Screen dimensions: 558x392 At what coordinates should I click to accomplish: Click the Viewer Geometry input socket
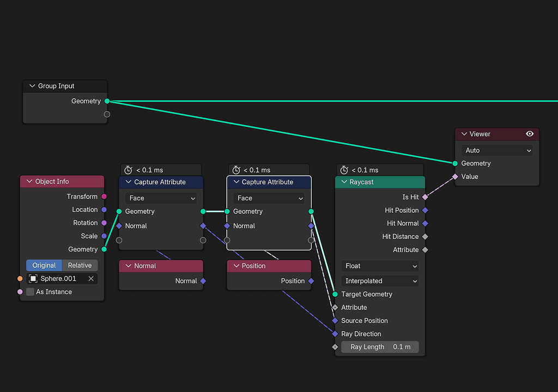(x=455, y=163)
